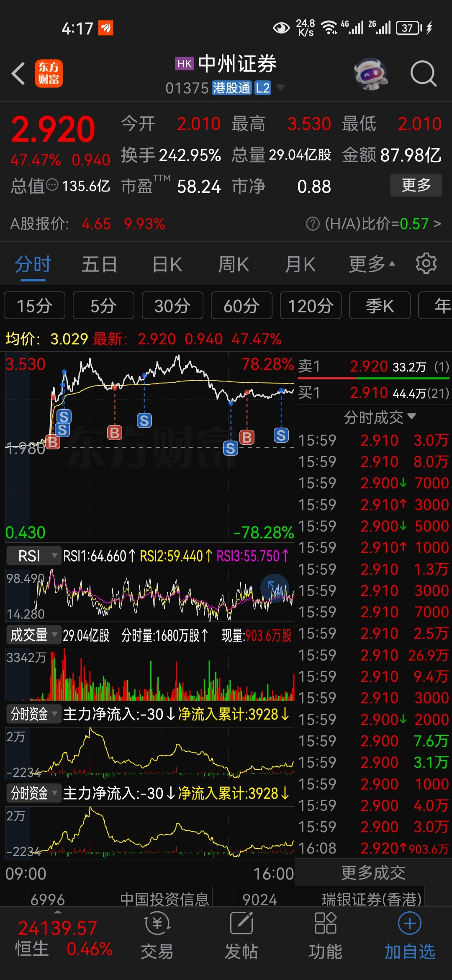
Task: Tap the L2 level badge
Action: pos(263,88)
